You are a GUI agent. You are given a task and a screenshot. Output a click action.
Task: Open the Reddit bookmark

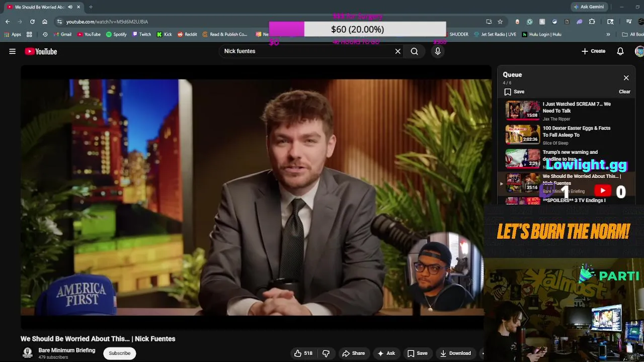click(x=187, y=35)
